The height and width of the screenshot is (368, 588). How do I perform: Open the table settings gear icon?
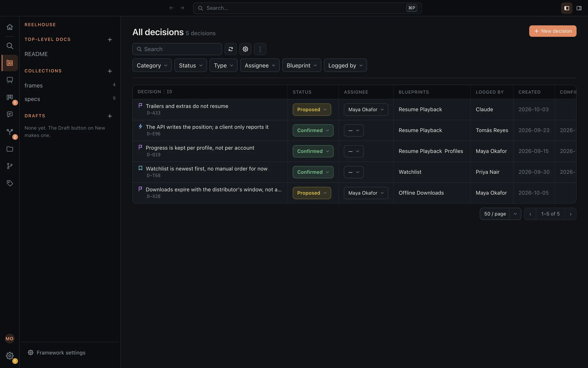[x=245, y=49]
